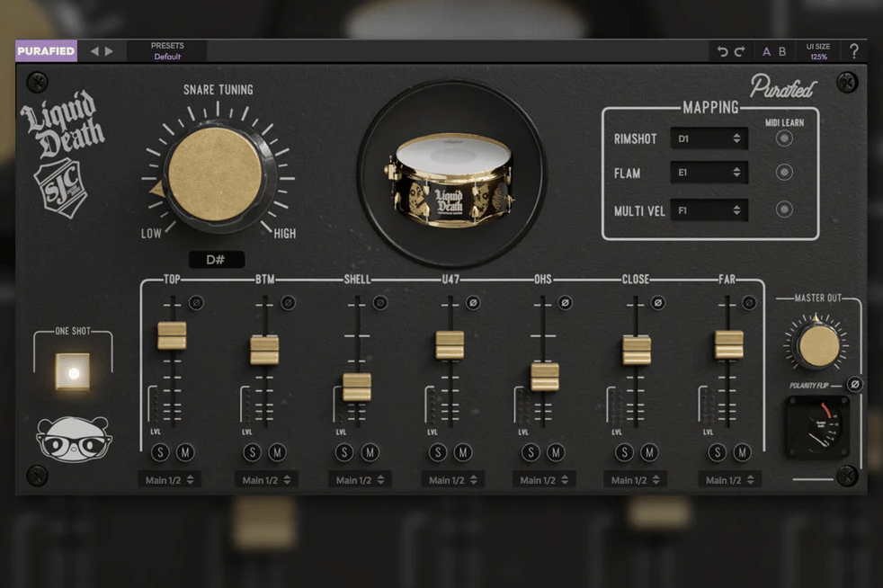Solo the OHS channel

[531, 452]
